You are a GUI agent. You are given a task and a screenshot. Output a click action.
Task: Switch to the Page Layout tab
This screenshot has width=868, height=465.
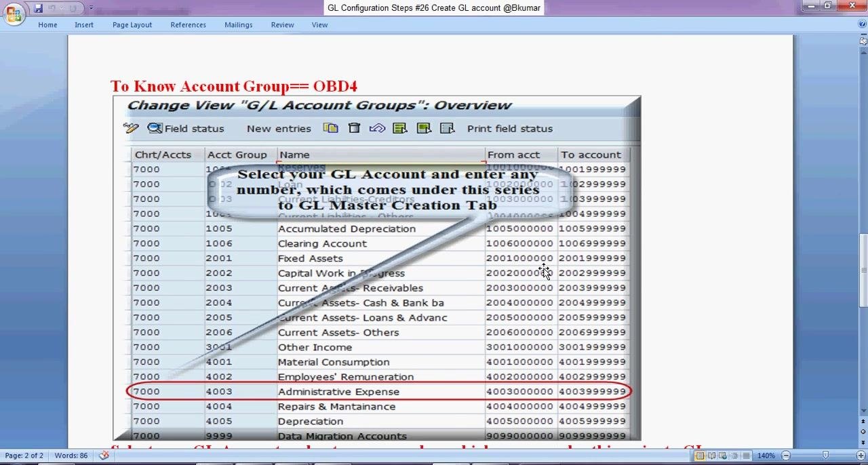(132, 25)
